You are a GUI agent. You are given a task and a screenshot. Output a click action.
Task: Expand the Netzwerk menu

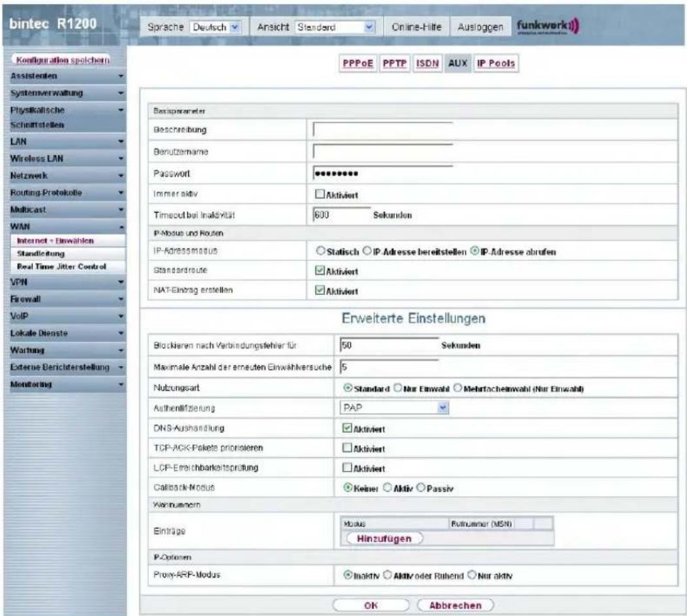65,176
